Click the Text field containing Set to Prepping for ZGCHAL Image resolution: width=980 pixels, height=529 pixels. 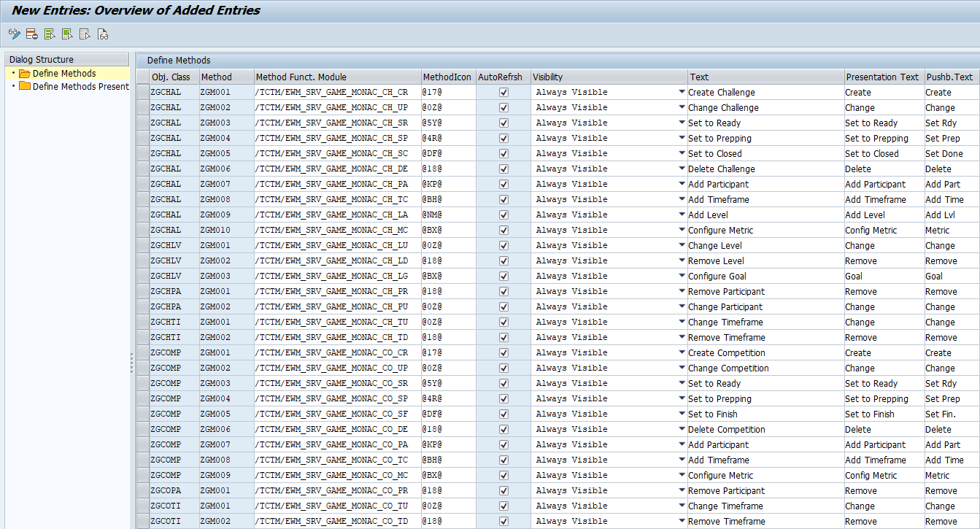point(765,139)
